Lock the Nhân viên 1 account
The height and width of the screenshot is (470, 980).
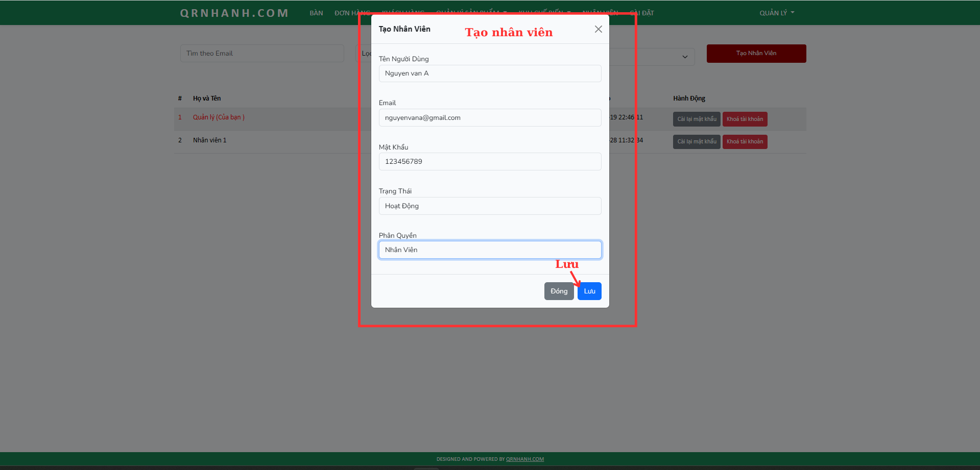point(745,141)
